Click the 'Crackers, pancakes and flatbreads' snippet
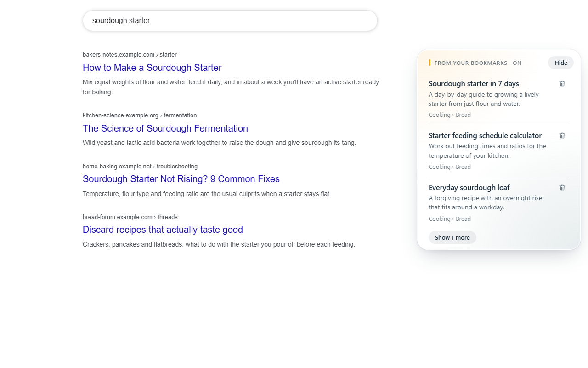588x368 pixels. [x=219, y=245]
